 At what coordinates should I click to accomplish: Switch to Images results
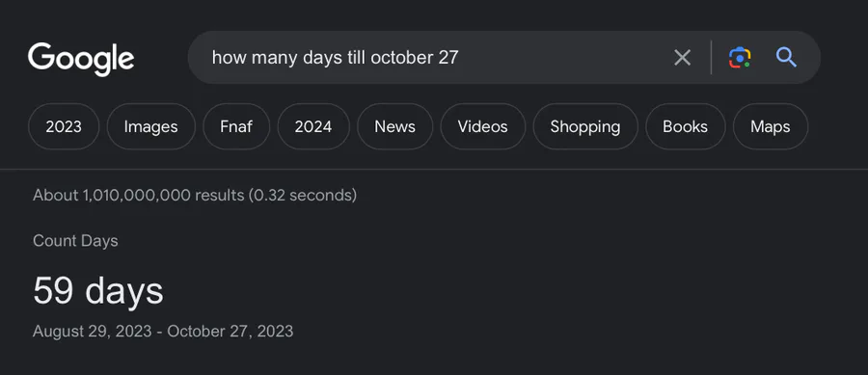coord(151,126)
